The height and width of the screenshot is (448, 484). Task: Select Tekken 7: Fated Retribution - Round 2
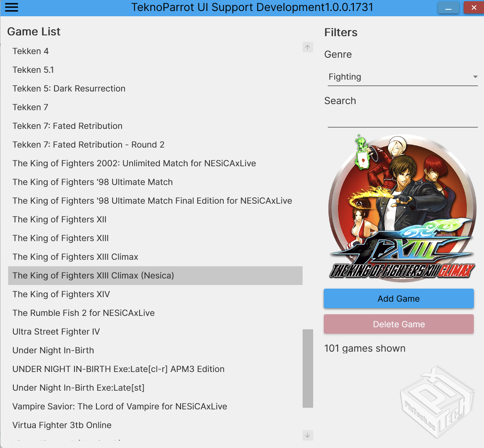point(88,145)
